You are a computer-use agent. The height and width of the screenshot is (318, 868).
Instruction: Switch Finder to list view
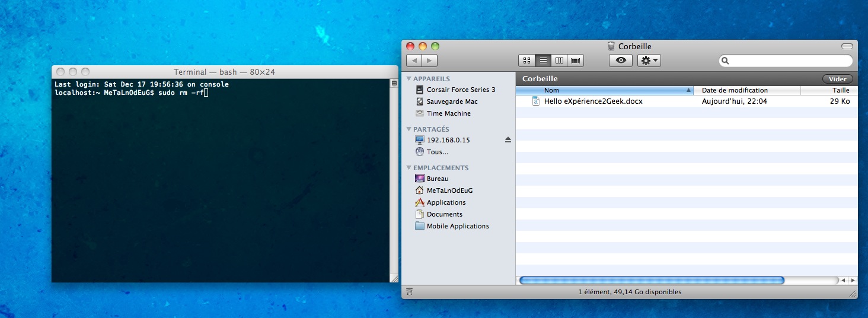point(543,61)
